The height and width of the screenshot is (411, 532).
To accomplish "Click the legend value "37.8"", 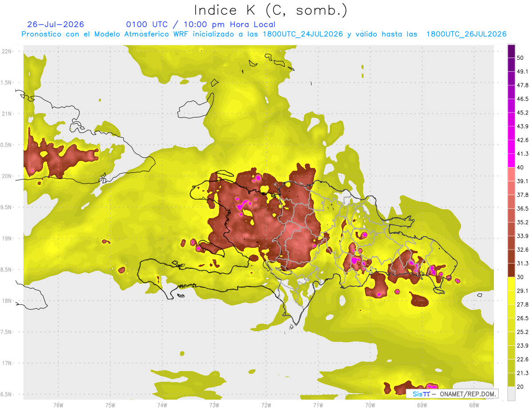I will (523, 195).
